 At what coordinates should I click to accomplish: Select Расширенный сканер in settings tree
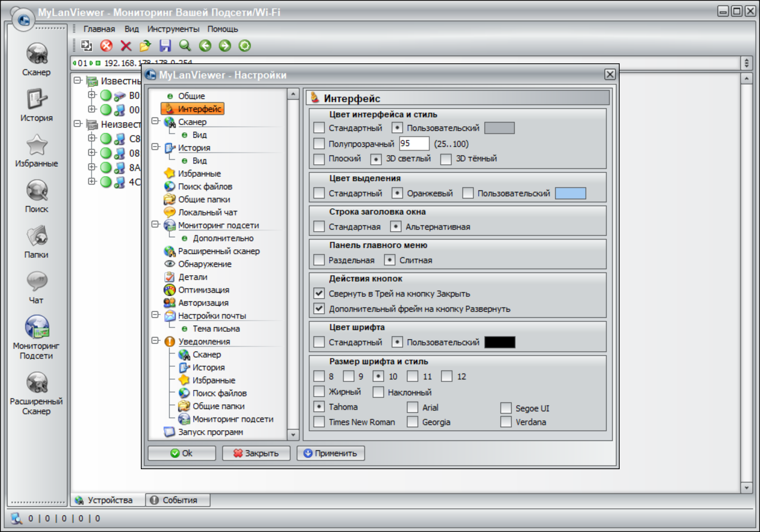[219, 251]
